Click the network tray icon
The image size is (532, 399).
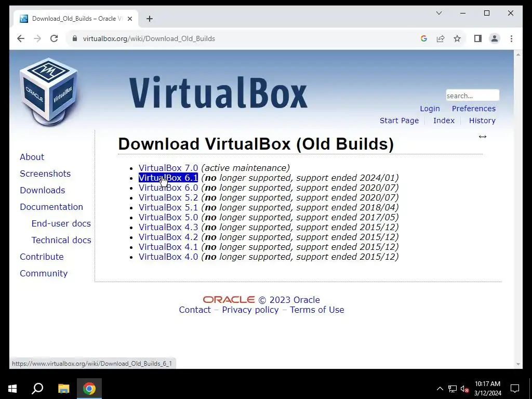pos(453,389)
